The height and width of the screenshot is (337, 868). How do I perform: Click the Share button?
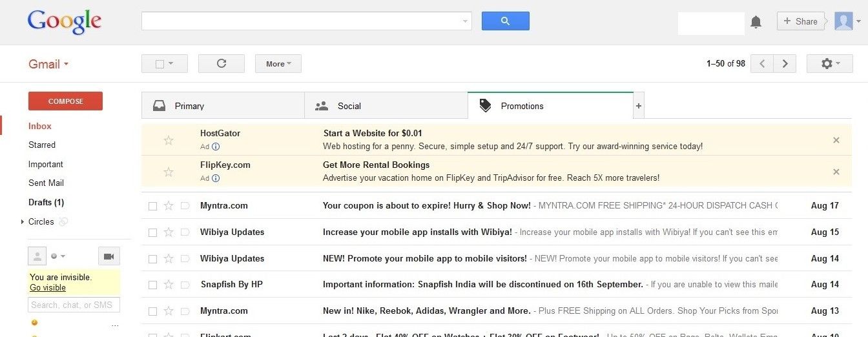[x=801, y=21]
